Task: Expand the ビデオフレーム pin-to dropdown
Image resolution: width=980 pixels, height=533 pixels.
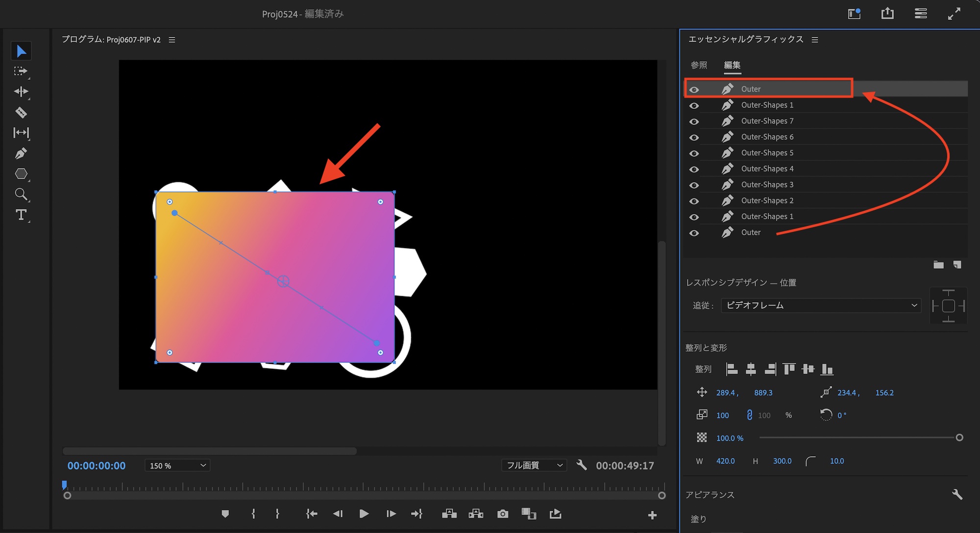Action: [821, 305]
